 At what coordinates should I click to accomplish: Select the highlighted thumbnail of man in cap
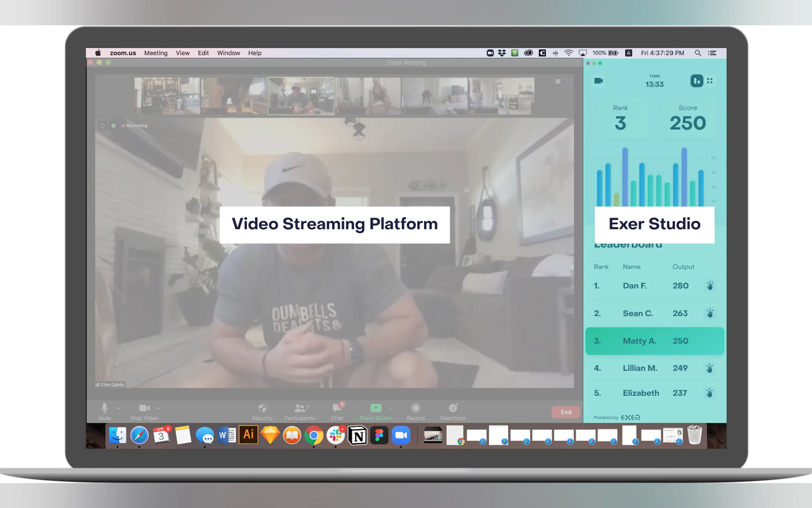pos(301,96)
